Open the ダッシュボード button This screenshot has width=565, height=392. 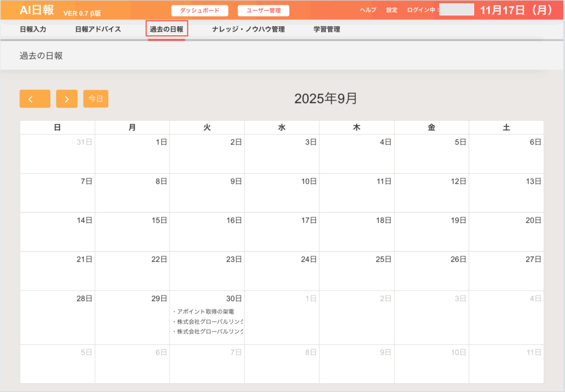[200, 10]
